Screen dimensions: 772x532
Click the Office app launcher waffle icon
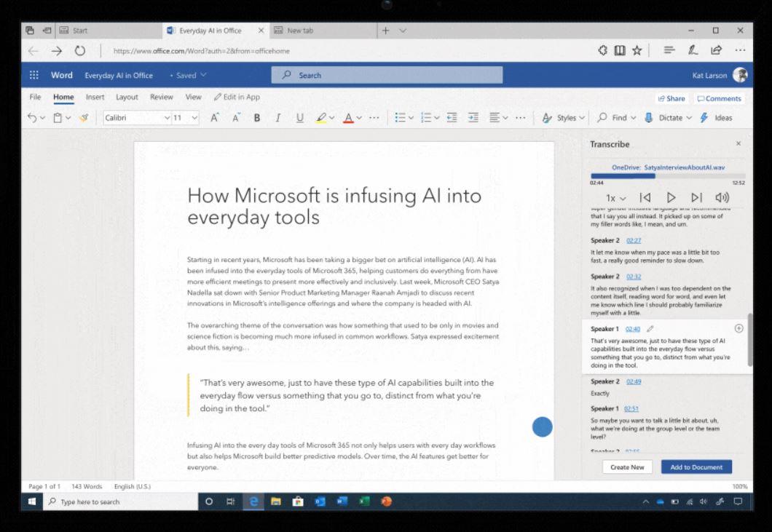[x=34, y=75]
